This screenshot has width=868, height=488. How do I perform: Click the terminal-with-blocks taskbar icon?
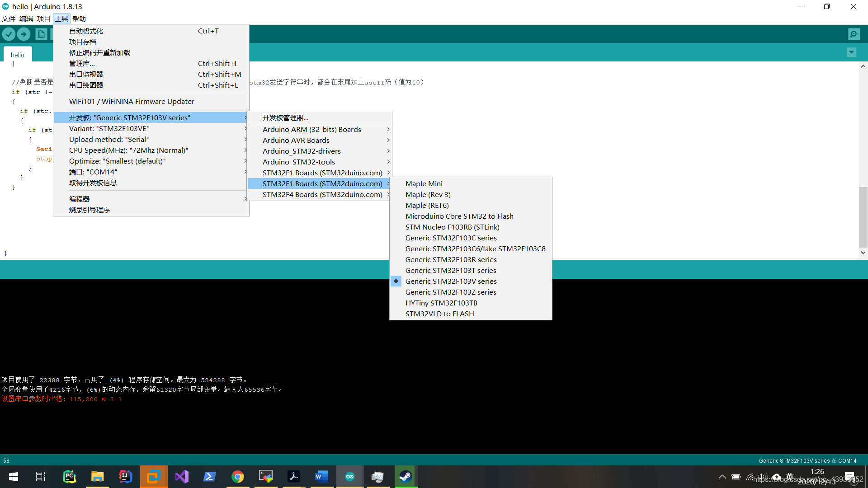click(266, 476)
